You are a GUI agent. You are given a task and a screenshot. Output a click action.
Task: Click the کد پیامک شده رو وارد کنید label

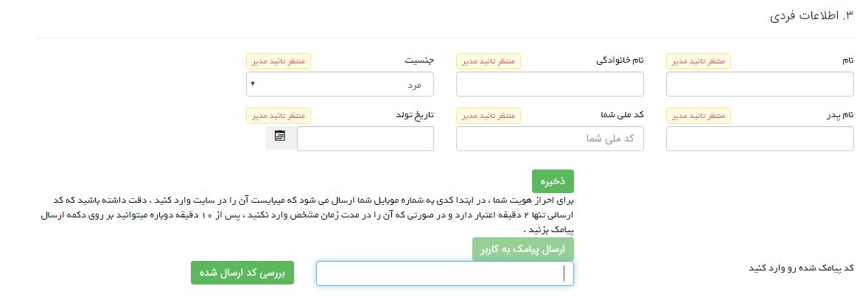[801, 268]
